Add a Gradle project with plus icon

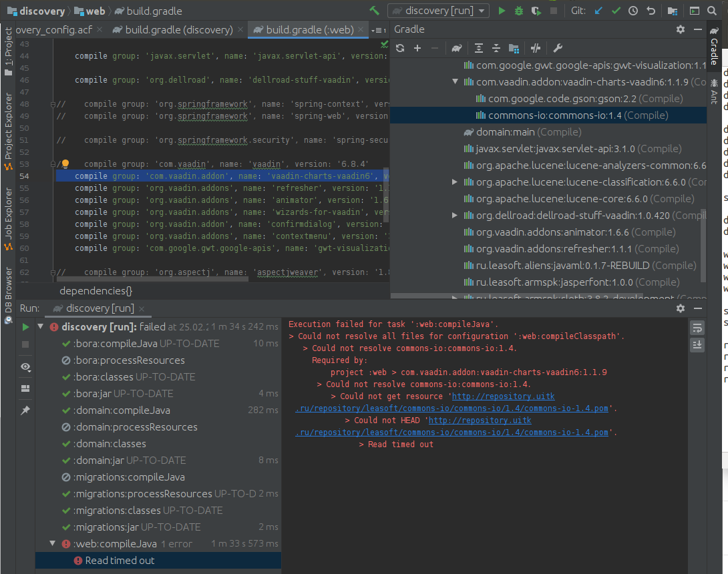click(417, 48)
